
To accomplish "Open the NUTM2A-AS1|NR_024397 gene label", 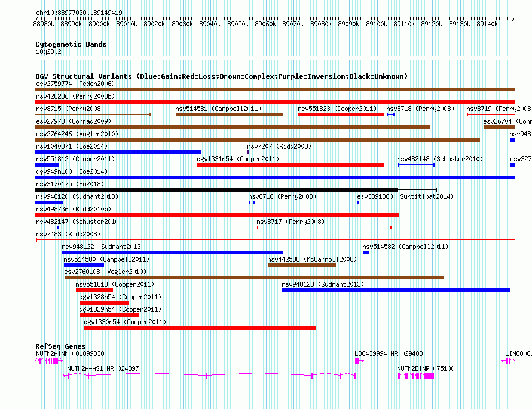I will point(103,368).
